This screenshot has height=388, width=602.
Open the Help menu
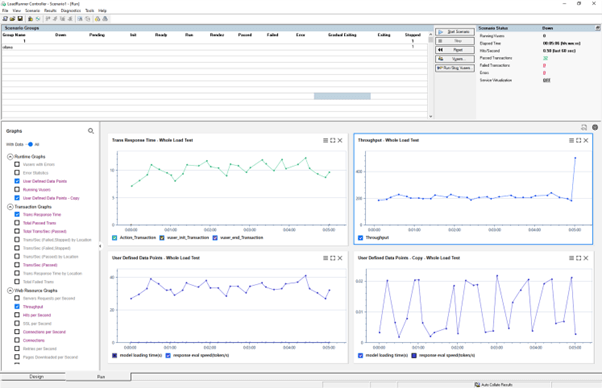point(102,10)
